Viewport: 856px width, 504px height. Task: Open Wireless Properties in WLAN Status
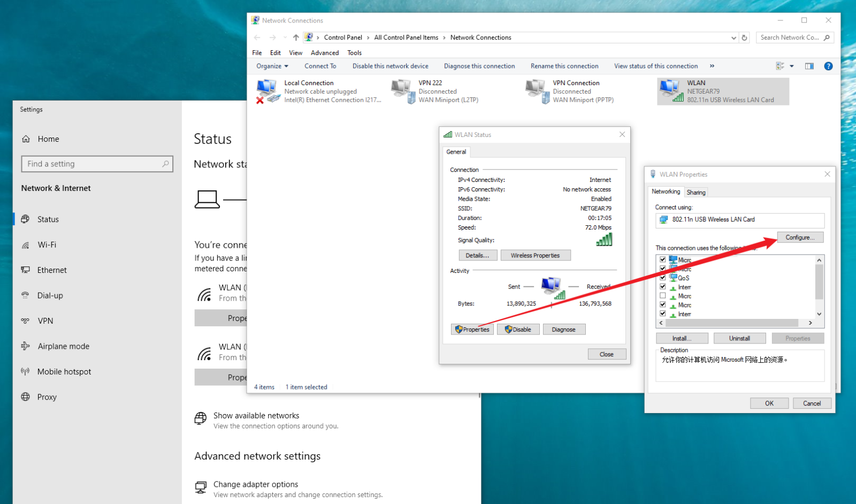click(x=536, y=255)
